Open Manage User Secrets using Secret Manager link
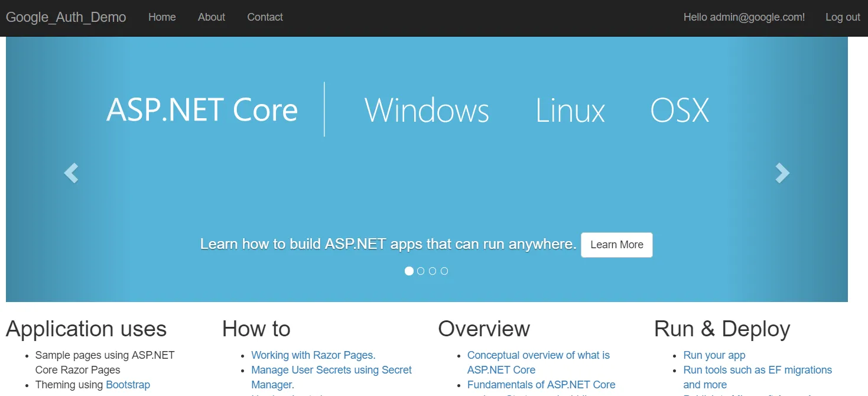868x396 pixels. pyautogui.click(x=331, y=377)
